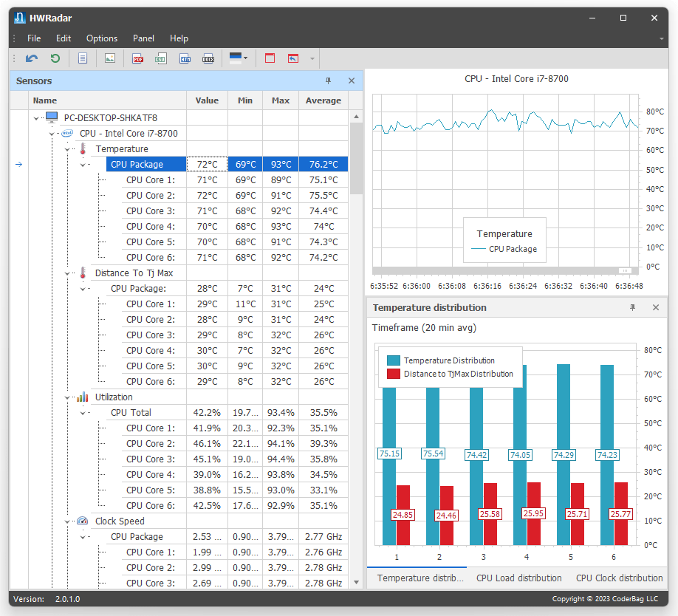Click the red window layout toolbar icon
Screen dimensions: 678x616
coord(270,58)
